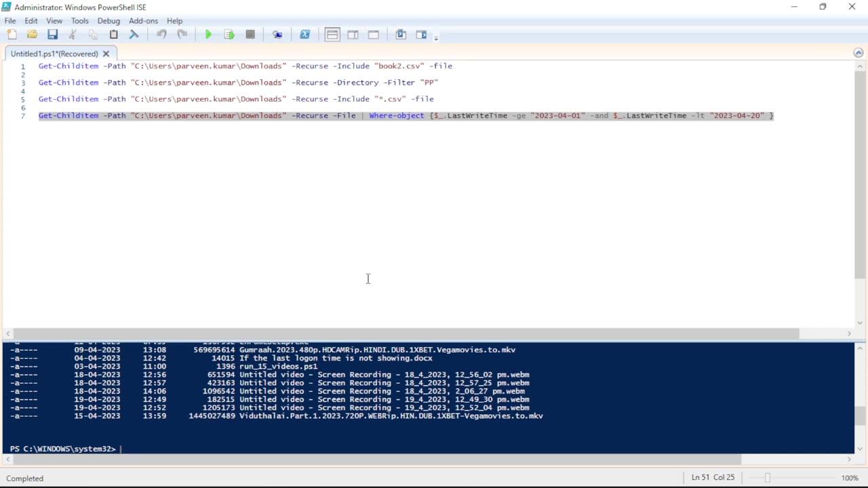Open the Add-ons menu

click(x=143, y=21)
